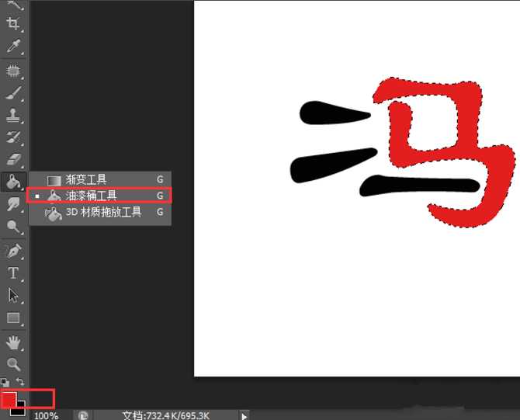Choose the Eraser tool

click(x=13, y=159)
